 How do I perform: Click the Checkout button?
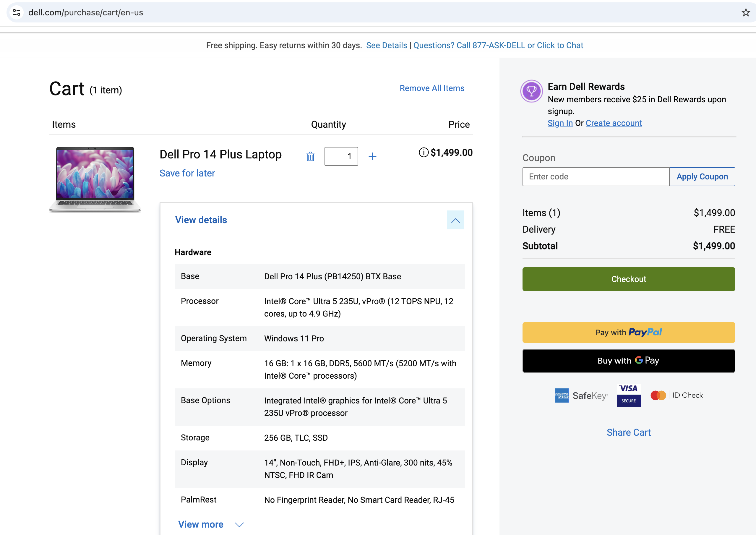coord(628,279)
